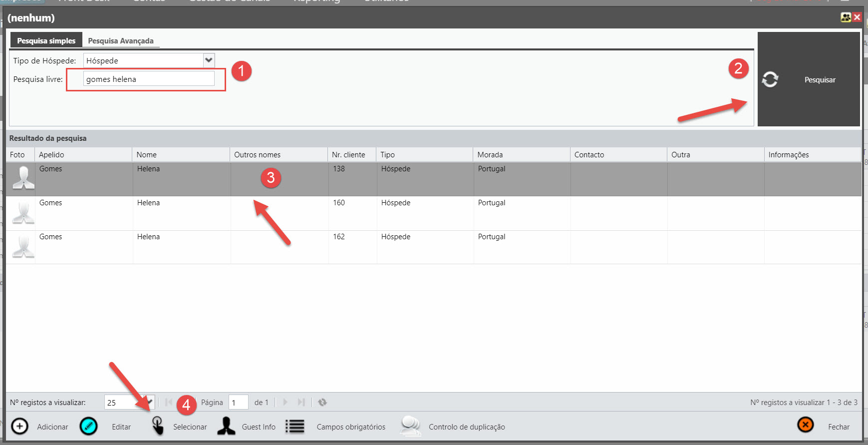Open the Controlo de duplicação icon

pos(410,427)
